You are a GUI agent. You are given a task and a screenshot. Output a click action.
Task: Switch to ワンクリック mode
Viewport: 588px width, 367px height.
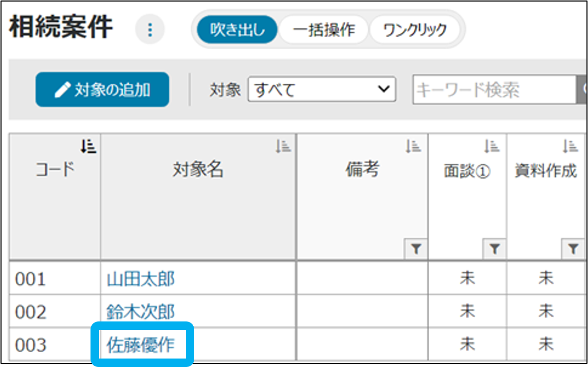coord(415,30)
